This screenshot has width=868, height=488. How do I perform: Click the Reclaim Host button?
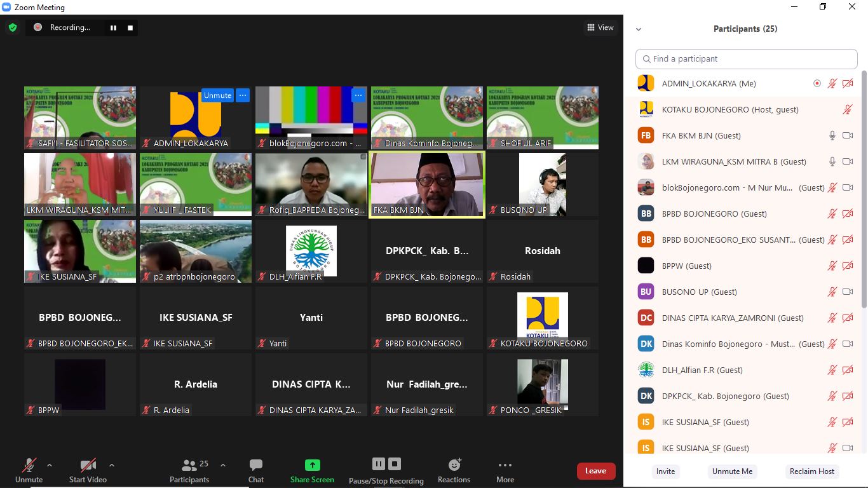(811, 471)
